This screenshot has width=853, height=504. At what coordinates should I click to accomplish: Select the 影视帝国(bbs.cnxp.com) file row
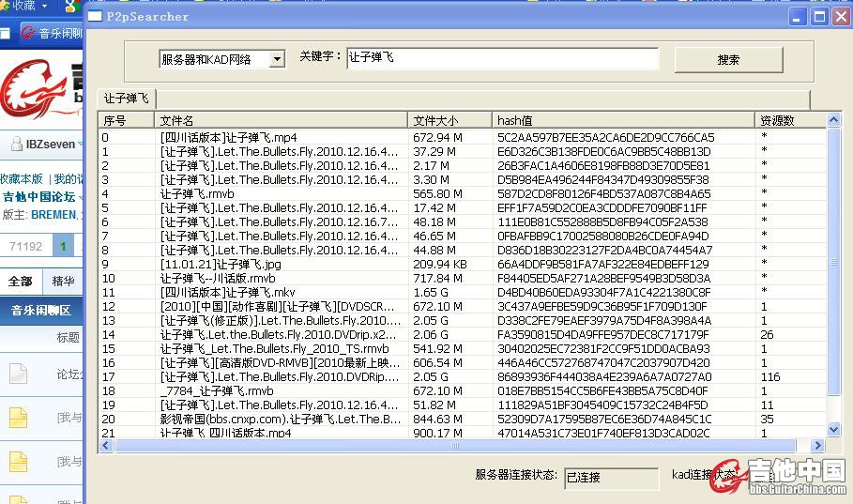coord(281,420)
